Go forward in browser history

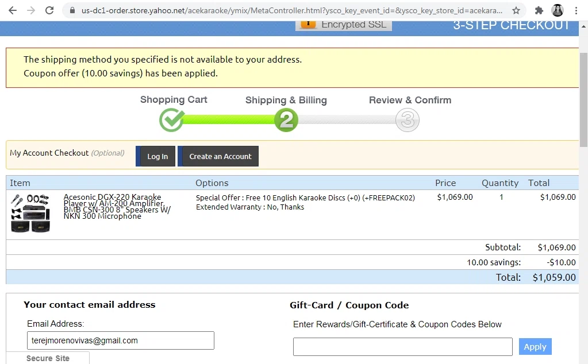point(30,10)
